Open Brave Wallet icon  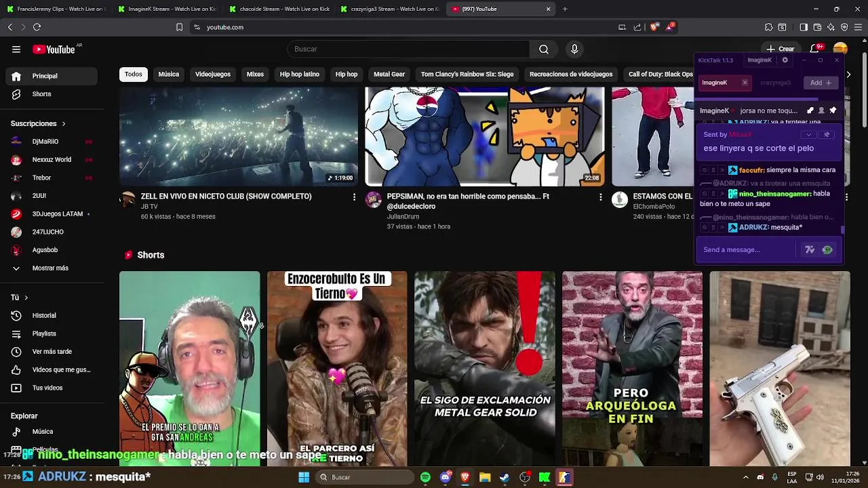pyautogui.click(x=817, y=27)
